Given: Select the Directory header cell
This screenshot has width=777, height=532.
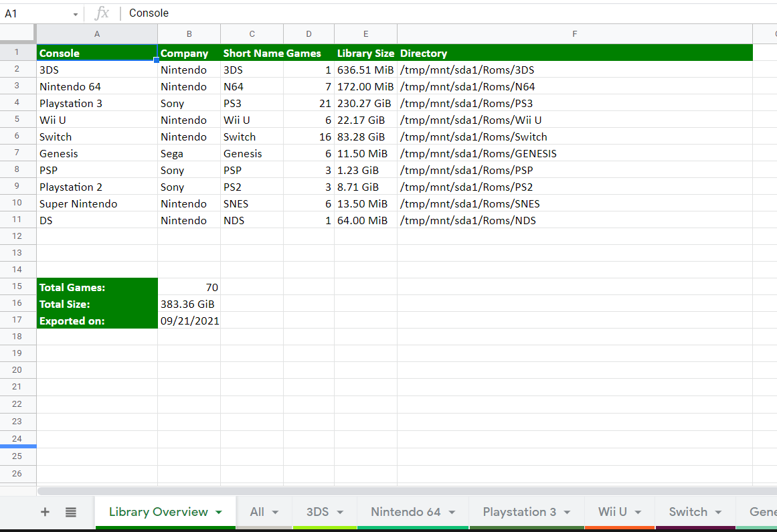Looking at the screenshot, I should click(x=575, y=53).
